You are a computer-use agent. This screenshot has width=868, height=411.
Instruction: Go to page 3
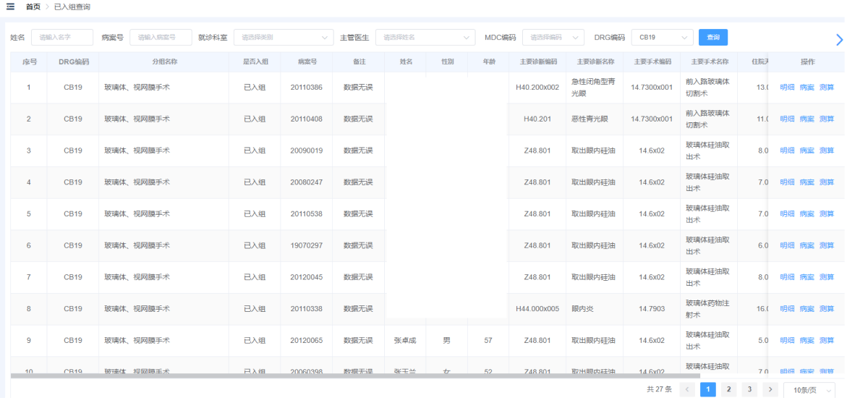(x=749, y=390)
